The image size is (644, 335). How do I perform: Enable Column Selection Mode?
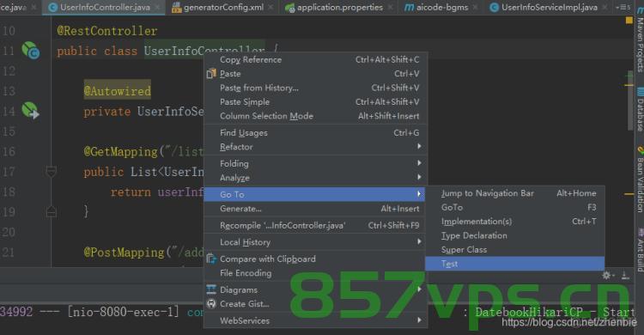(315, 116)
